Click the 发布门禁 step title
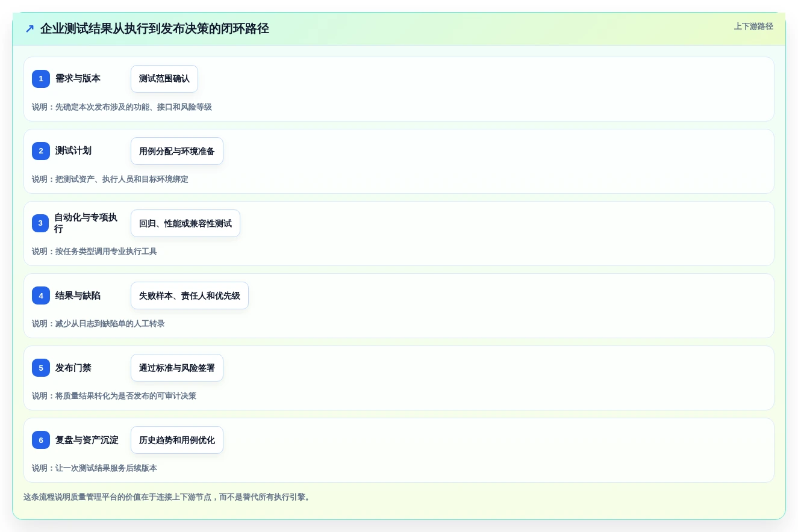 (x=73, y=368)
